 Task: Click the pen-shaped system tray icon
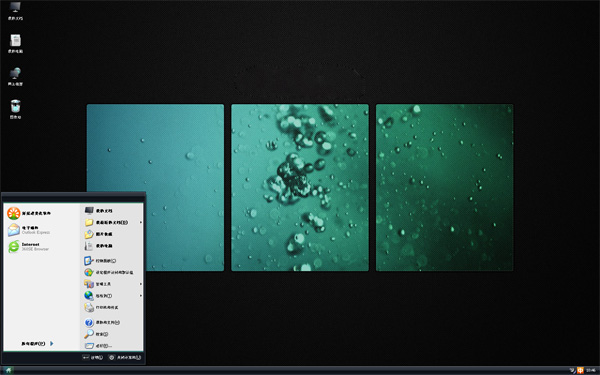[573, 370]
